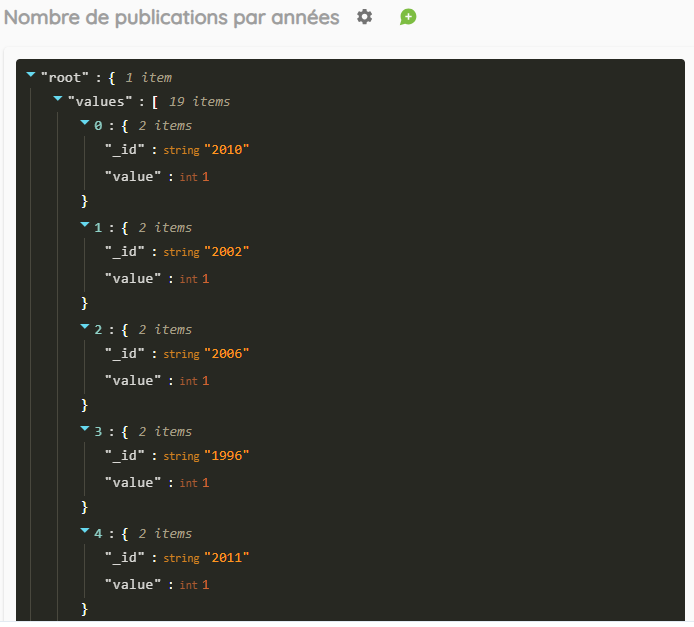The height and width of the screenshot is (627, 694).
Task: Click the green add-comment bubble icon
Action: (x=408, y=17)
